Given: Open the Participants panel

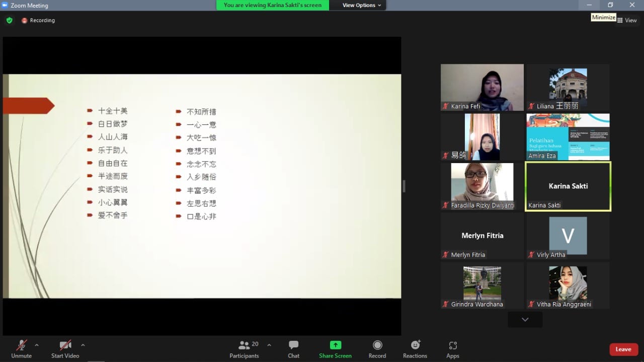Looking at the screenshot, I should pyautogui.click(x=244, y=348).
